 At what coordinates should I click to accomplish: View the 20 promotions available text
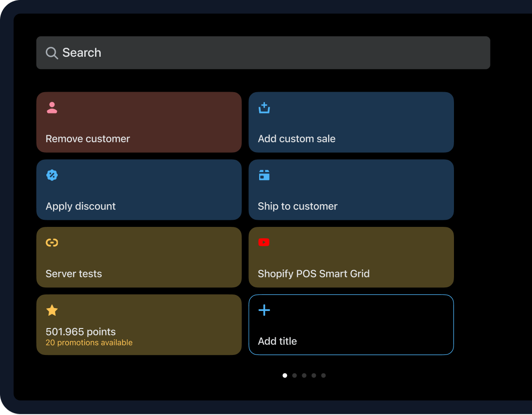89,343
